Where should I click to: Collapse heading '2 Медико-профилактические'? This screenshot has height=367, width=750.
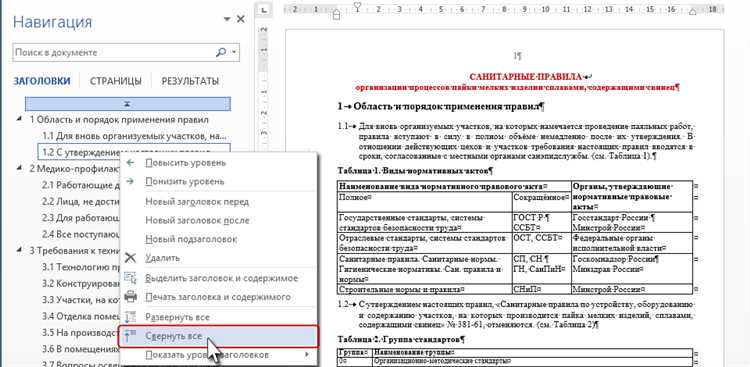[x=19, y=168]
